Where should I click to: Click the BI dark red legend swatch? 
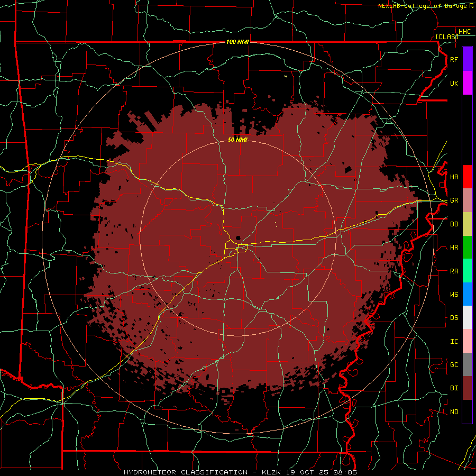467,388
